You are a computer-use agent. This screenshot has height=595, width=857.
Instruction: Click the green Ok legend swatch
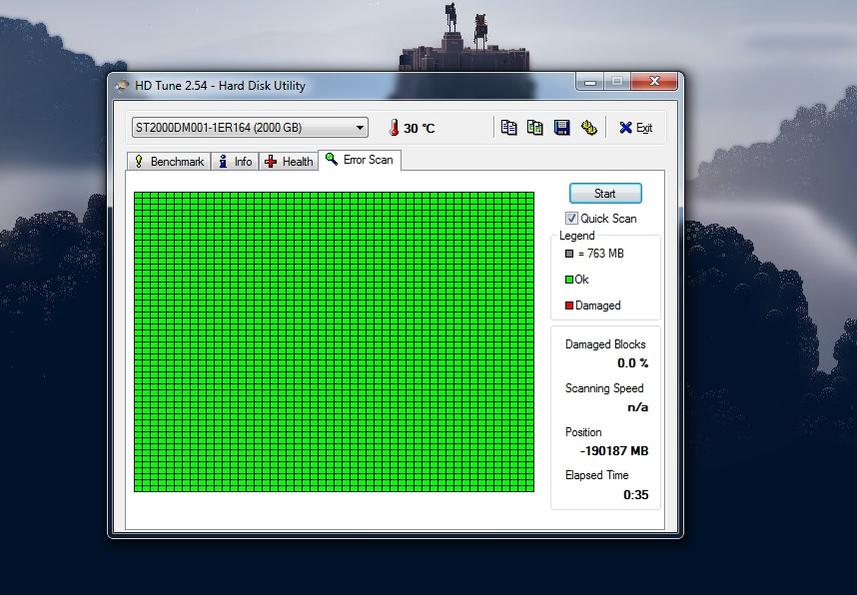tap(569, 280)
